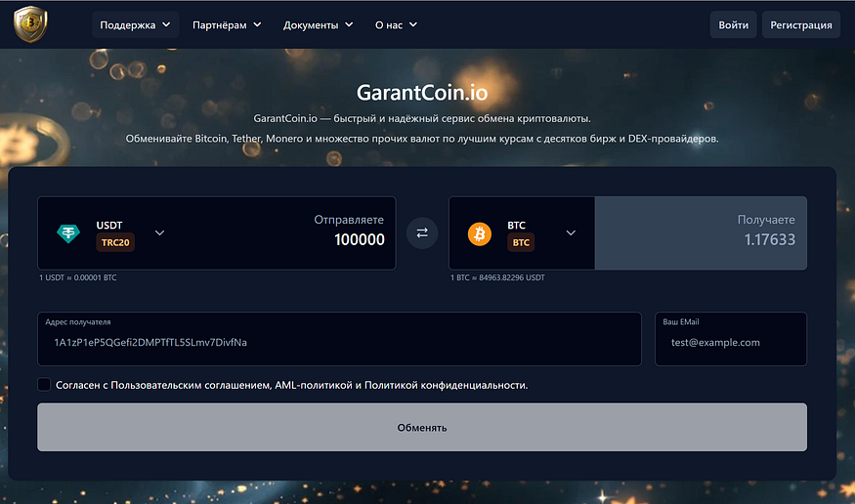The width and height of the screenshot is (855, 504).
Task: Click the Регистрация button
Action: point(801,25)
